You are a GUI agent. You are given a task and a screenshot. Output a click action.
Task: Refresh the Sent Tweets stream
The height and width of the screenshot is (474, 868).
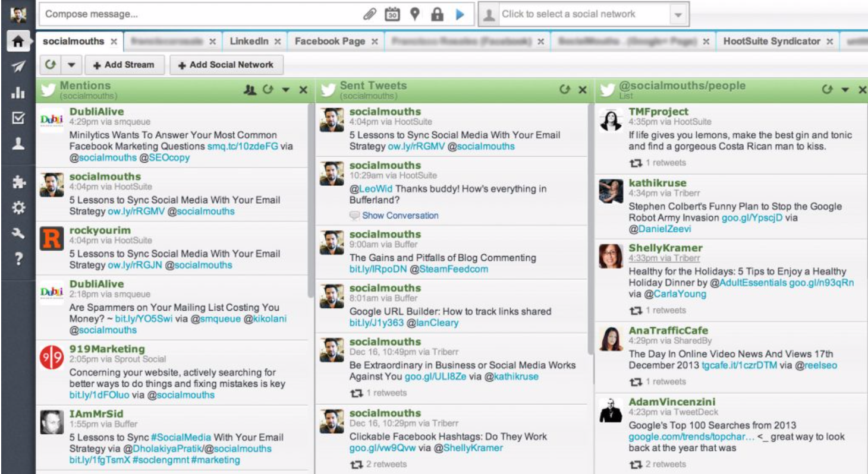[x=565, y=90]
